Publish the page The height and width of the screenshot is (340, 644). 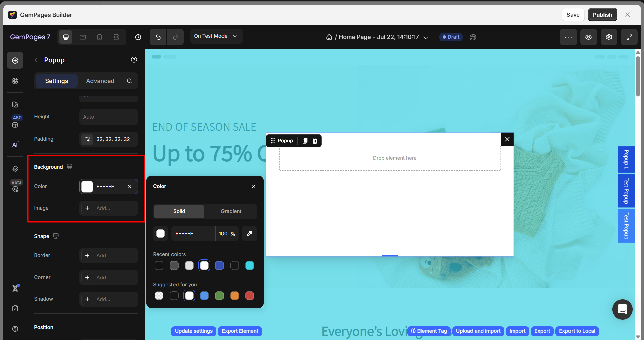(602, 15)
